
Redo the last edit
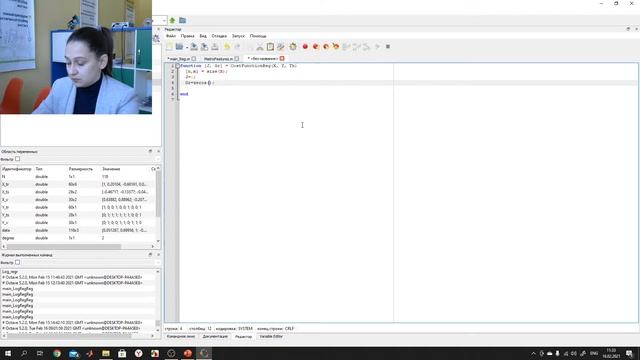(237, 47)
